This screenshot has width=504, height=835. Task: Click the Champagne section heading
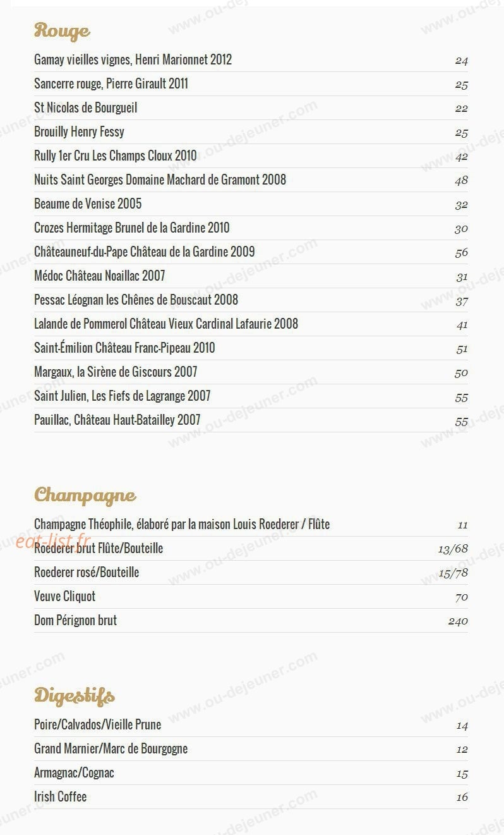pos(85,496)
